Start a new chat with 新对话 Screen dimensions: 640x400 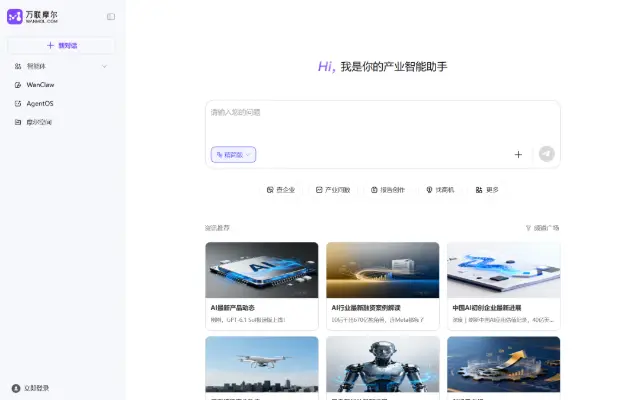tap(61, 45)
